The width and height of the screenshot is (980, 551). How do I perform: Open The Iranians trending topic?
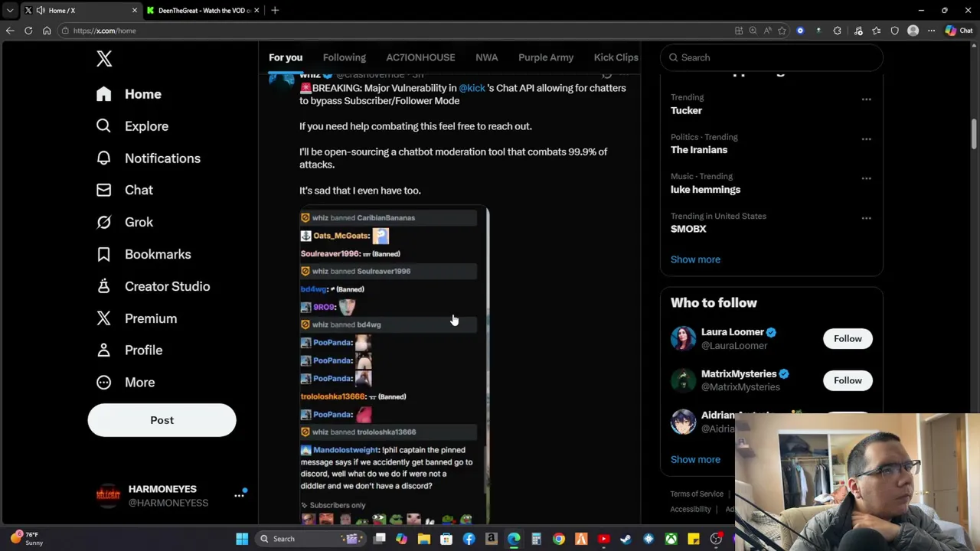[699, 150]
